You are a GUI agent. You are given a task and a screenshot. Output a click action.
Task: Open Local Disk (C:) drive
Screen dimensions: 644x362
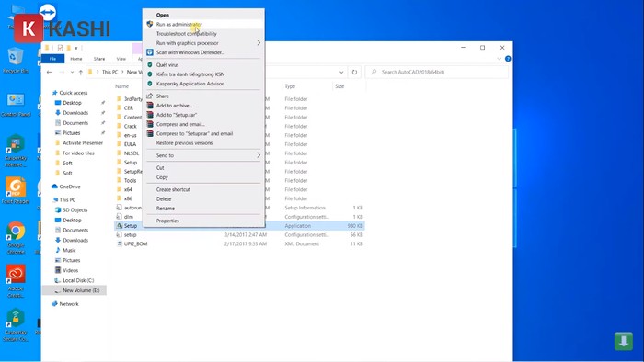(78, 280)
